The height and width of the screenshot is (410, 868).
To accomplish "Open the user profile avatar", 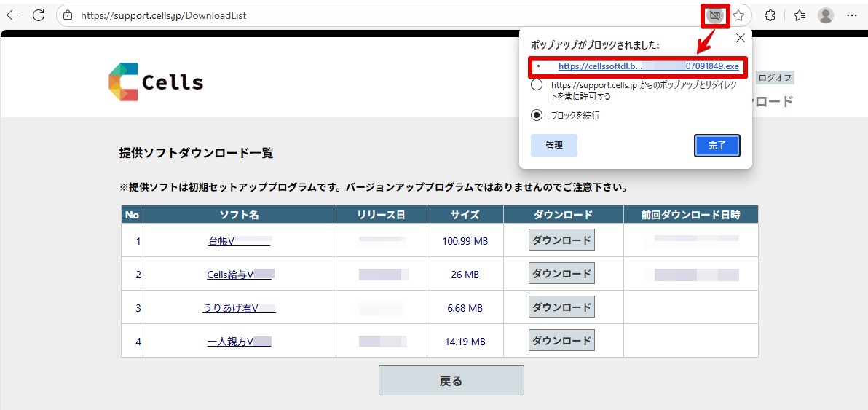I will pyautogui.click(x=825, y=15).
